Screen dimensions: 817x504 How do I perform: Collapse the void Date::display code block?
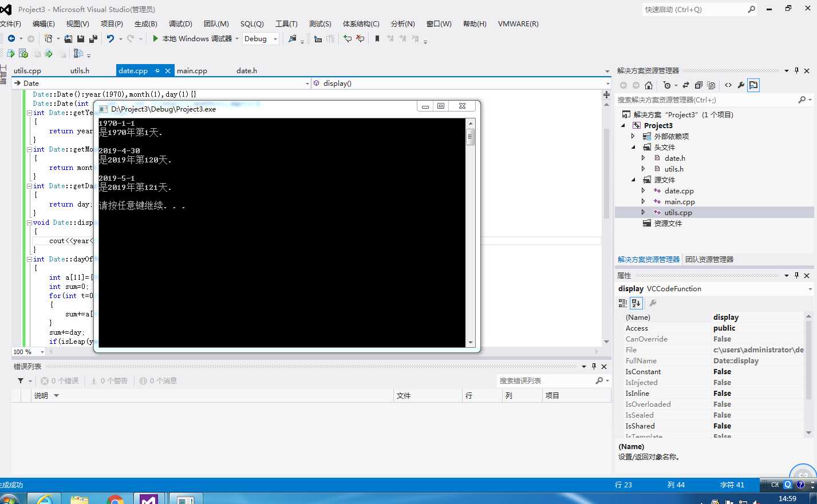(x=29, y=223)
